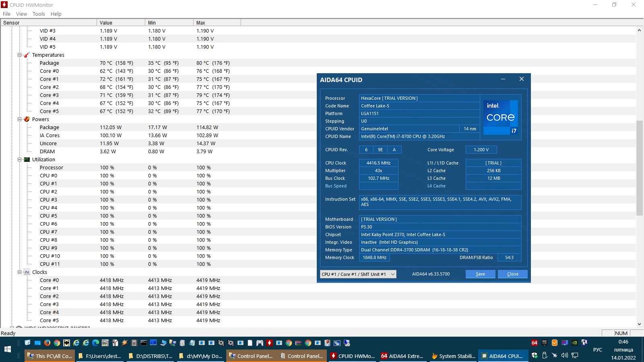Open Command Prompt from quick launch
The width and height of the screenshot is (644, 362).
[144, 343]
